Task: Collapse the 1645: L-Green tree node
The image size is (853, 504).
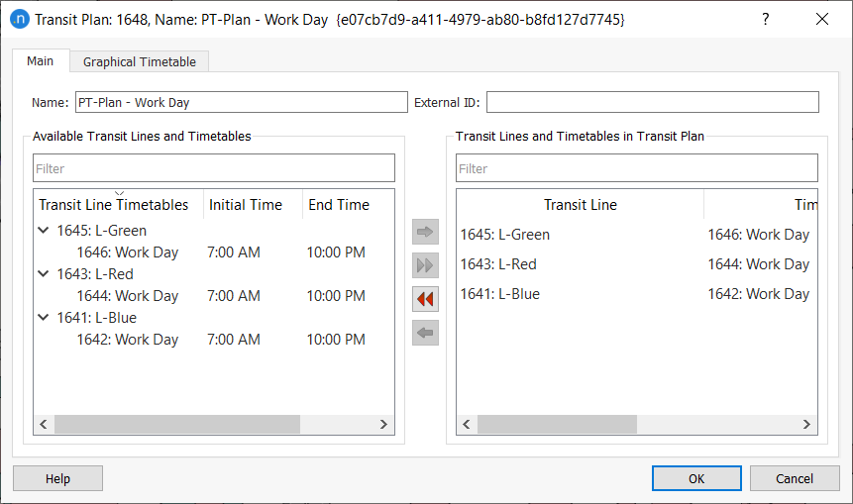Action: [x=43, y=231]
